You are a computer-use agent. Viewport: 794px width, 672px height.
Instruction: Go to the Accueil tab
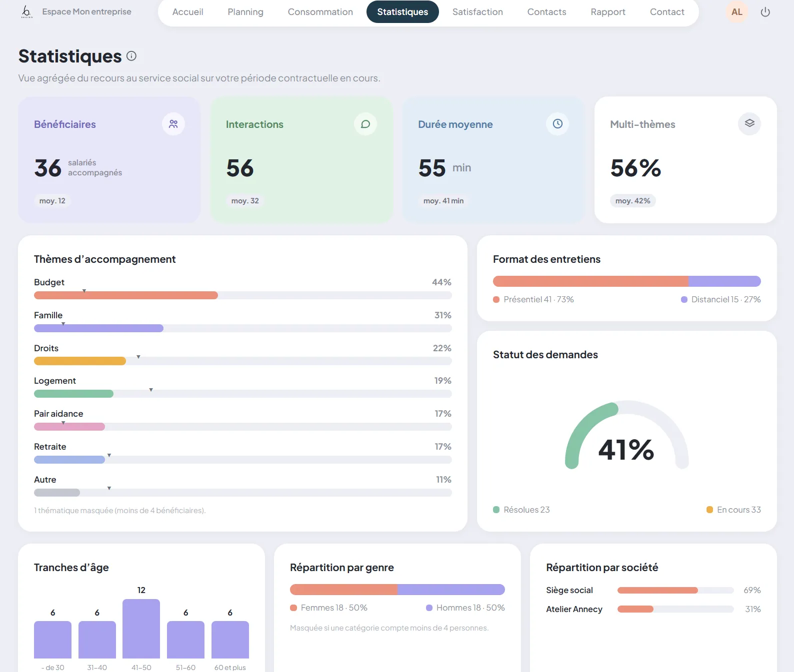pos(188,12)
